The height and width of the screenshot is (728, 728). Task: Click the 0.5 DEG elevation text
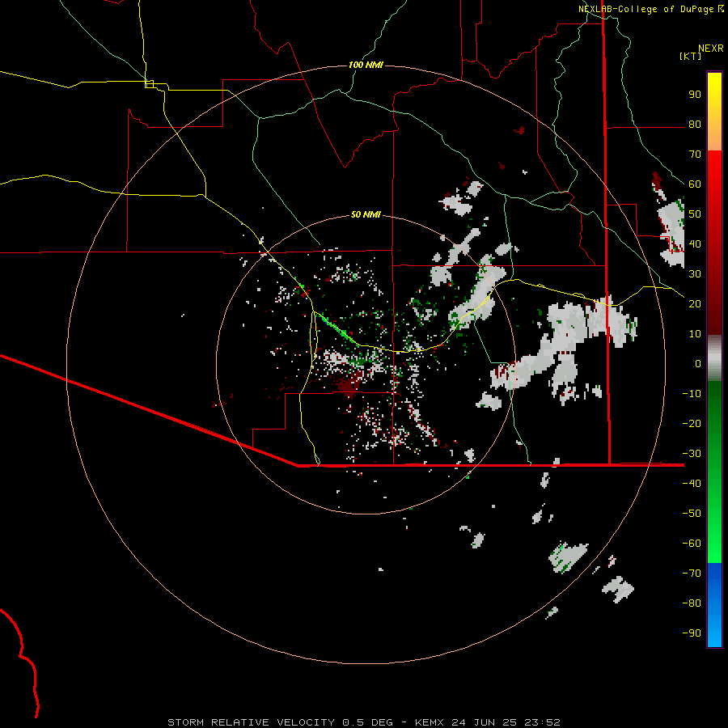point(367,722)
